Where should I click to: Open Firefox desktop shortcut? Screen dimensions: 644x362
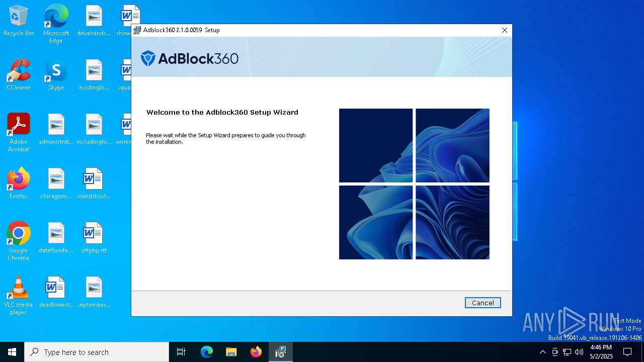tap(19, 184)
